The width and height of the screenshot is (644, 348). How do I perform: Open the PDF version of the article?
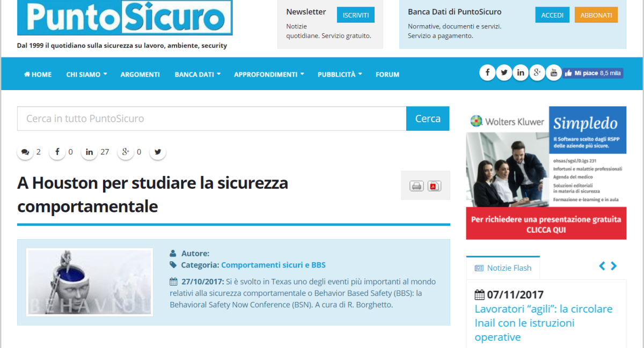pyautogui.click(x=435, y=185)
